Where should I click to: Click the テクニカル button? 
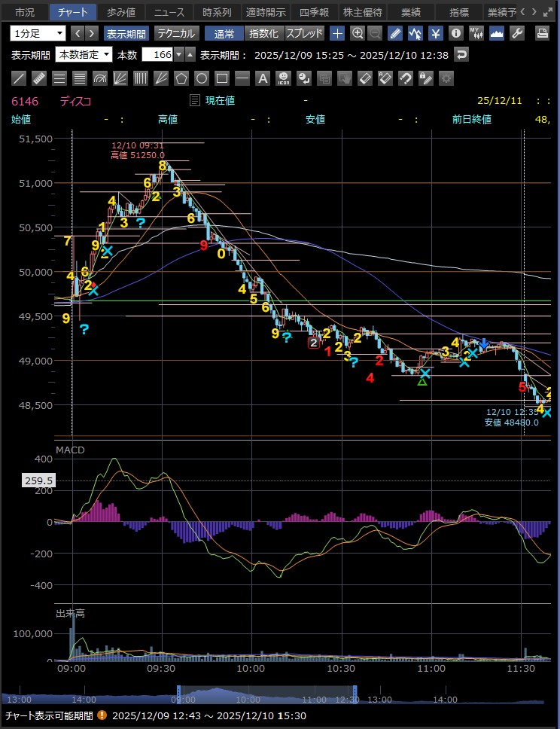pos(176,33)
